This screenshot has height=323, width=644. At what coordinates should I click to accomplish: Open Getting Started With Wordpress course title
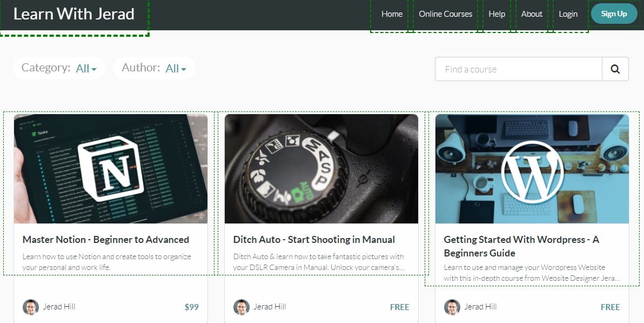[x=521, y=246]
